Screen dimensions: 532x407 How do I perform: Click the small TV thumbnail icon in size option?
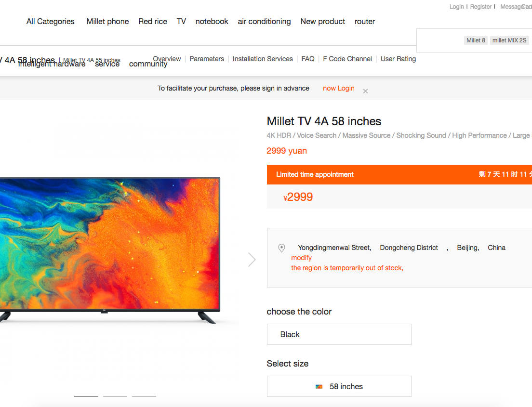pos(319,387)
